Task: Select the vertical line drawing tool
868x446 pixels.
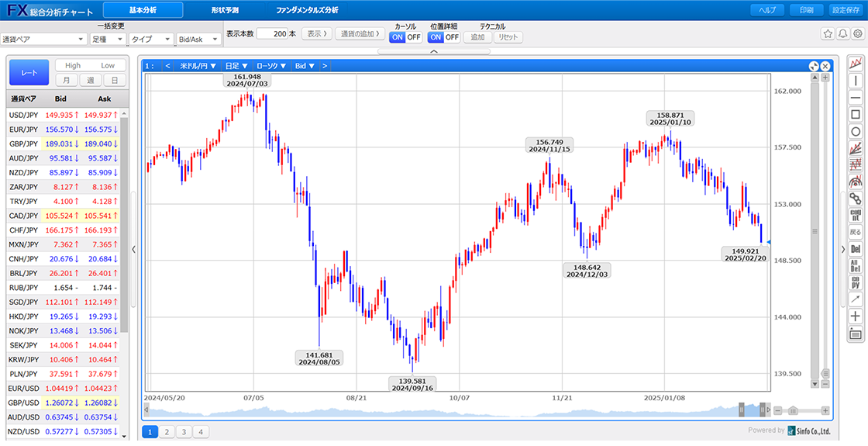Action: coord(856,81)
